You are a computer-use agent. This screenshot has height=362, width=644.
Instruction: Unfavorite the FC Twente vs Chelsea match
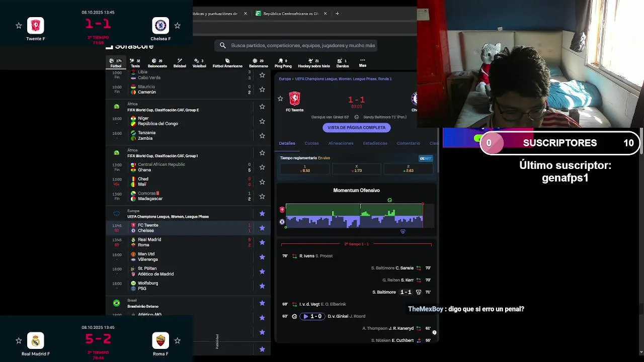pyautogui.click(x=262, y=228)
